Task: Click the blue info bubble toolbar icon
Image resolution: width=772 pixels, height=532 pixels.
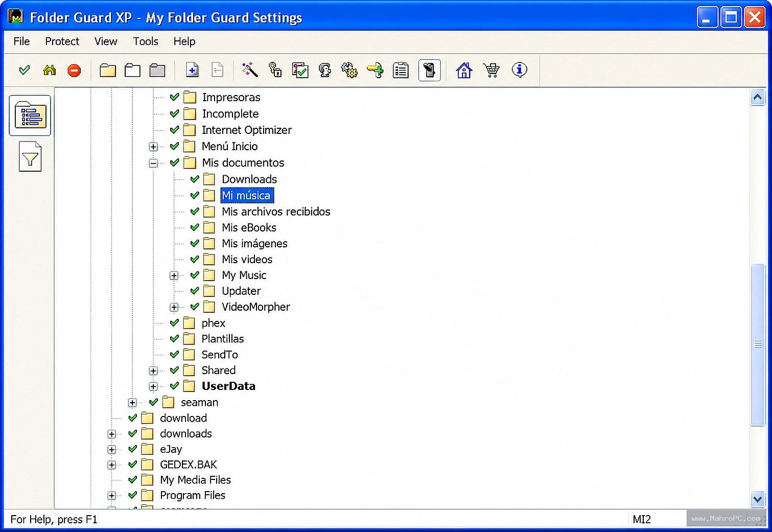Action: [x=519, y=70]
